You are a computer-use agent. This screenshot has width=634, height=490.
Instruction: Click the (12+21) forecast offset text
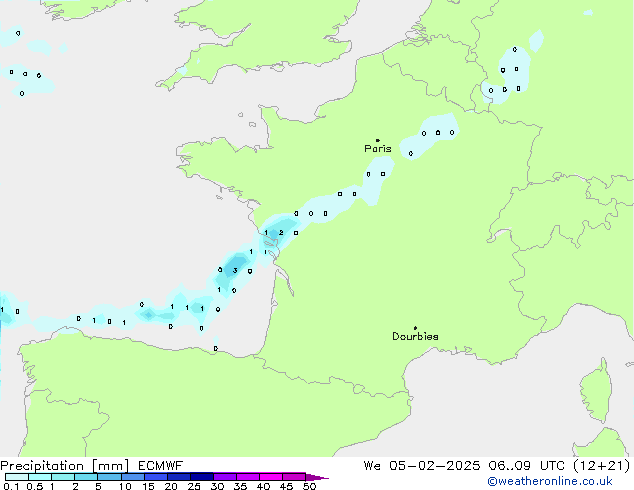click(x=602, y=466)
